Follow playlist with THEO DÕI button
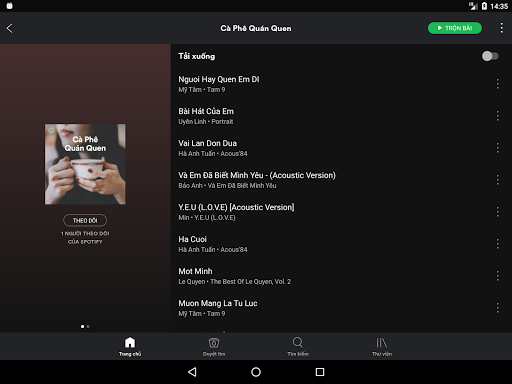 (x=85, y=220)
